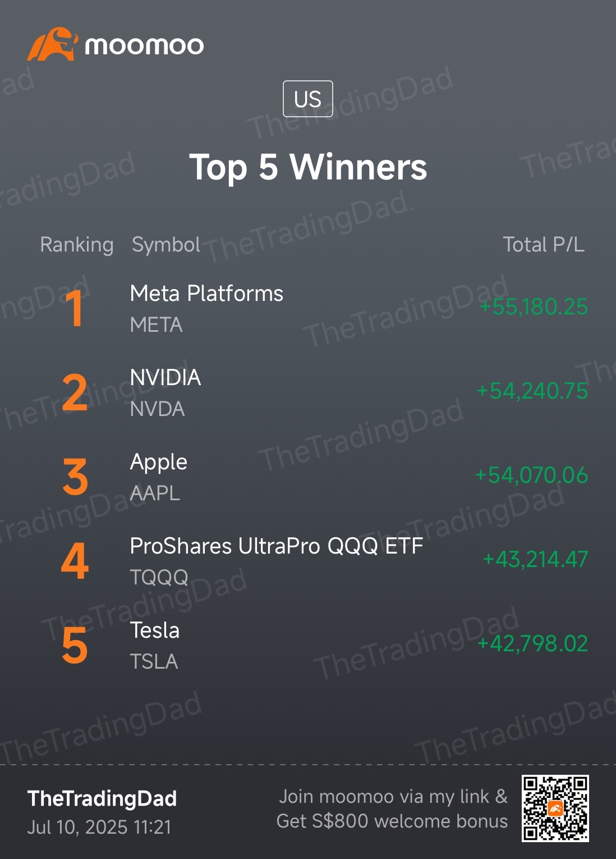616x859 pixels.
Task: Open the Meta Platforms row
Action: coord(308,308)
